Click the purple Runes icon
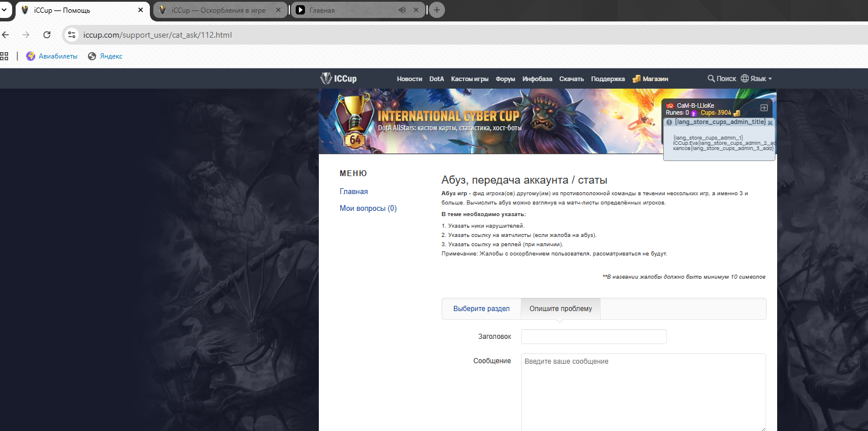The height and width of the screenshot is (431, 868). [x=693, y=113]
